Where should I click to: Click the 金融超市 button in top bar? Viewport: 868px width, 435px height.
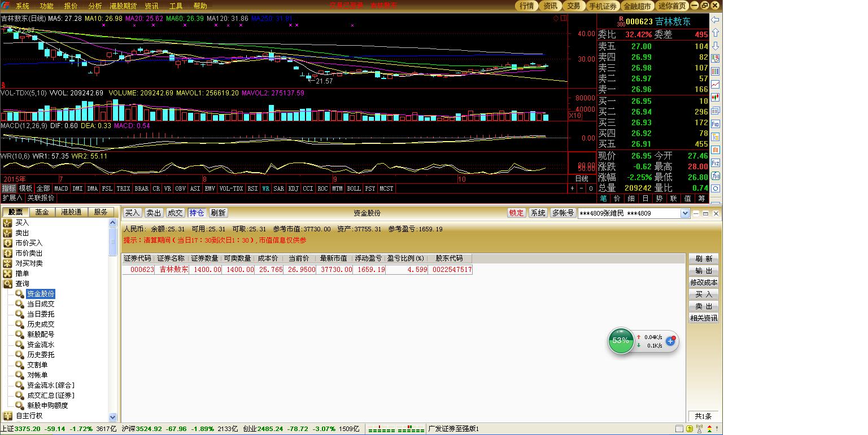click(637, 6)
